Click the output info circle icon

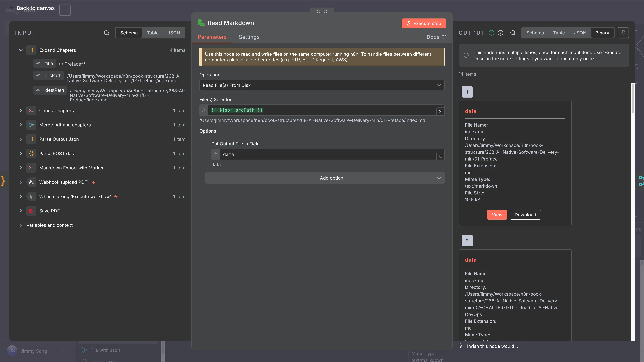coord(500,33)
